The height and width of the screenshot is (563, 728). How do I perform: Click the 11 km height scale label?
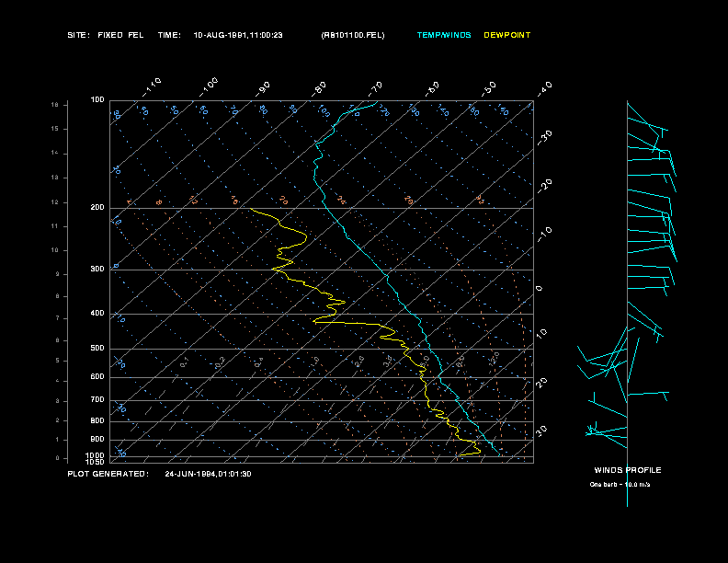tap(55, 226)
